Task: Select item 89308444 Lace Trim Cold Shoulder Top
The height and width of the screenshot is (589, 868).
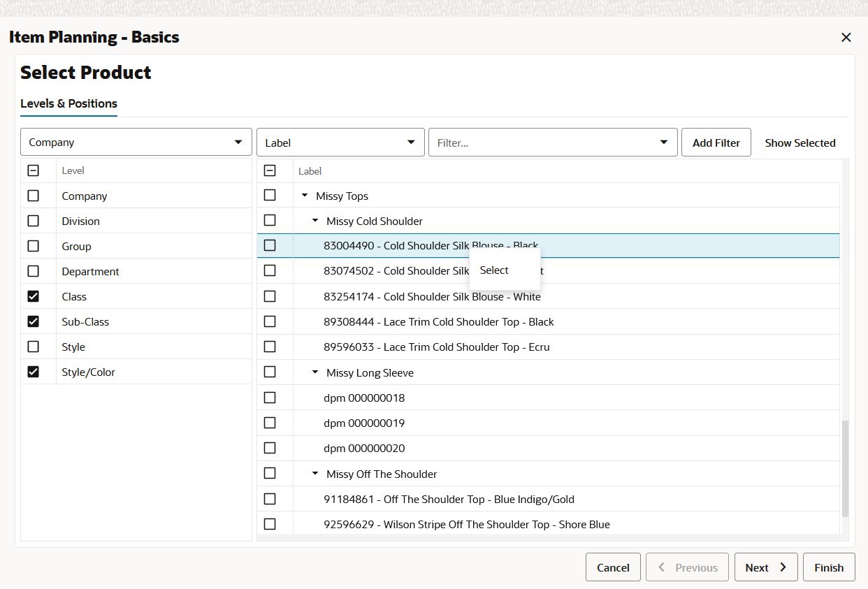Action: pyautogui.click(x=440, y=321)
